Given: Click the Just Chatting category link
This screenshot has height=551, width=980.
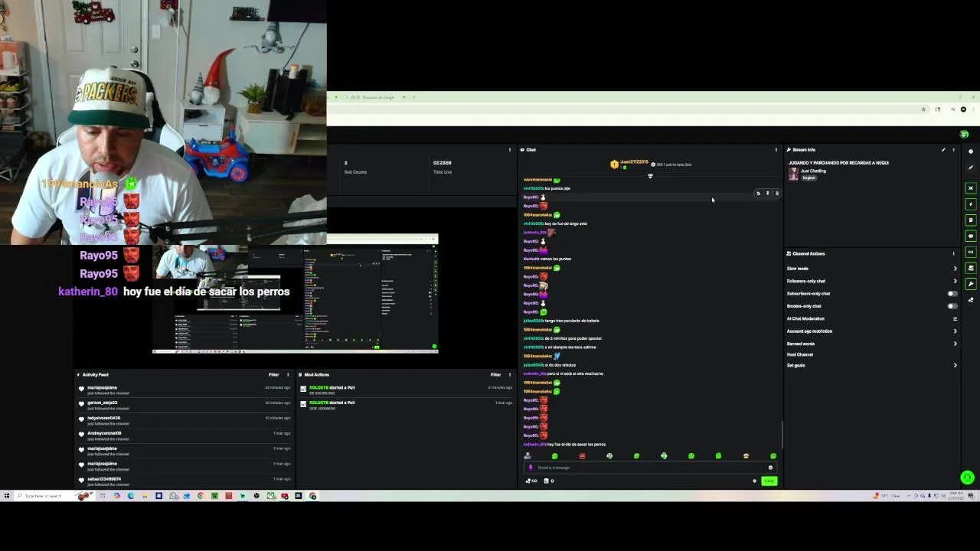Looking at the screenshot, I should point(813,171).
